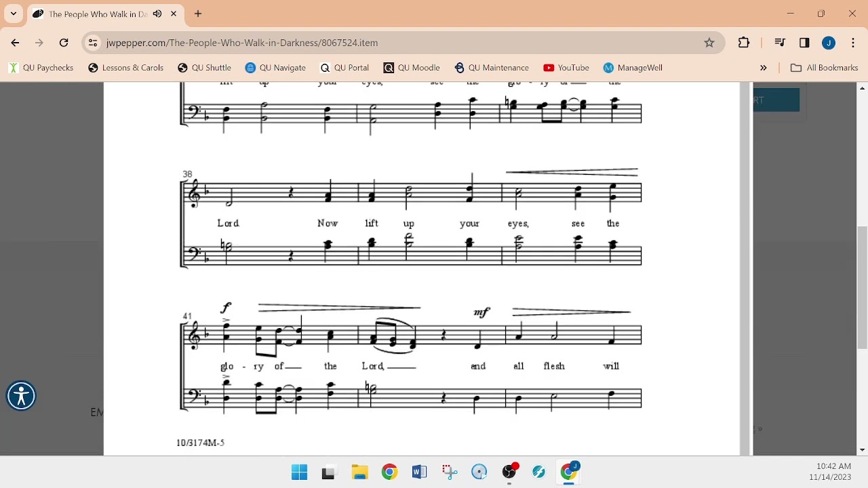This screenshot has height=488, width=868.
Task: Open QU Navigate bookmark
Action: coord(275,68)
